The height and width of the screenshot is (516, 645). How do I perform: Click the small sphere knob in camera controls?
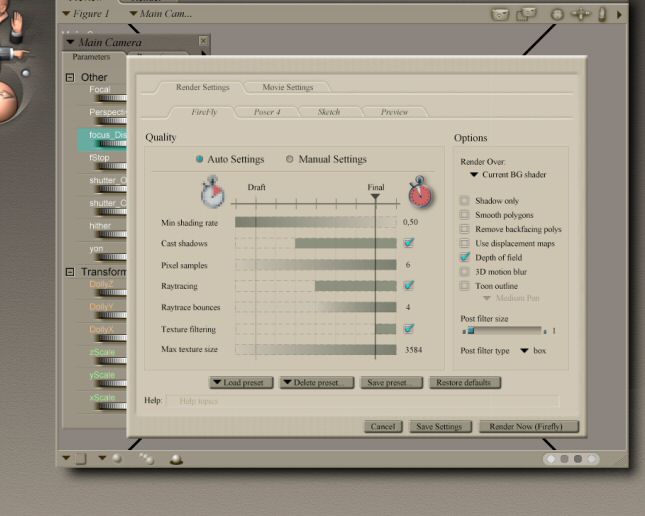coord(26,73)
